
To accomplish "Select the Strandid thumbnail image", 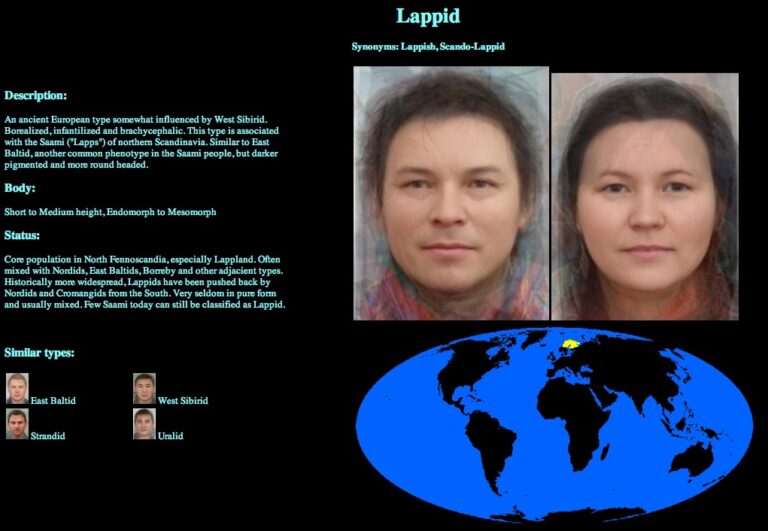I will tap(17, 424).
